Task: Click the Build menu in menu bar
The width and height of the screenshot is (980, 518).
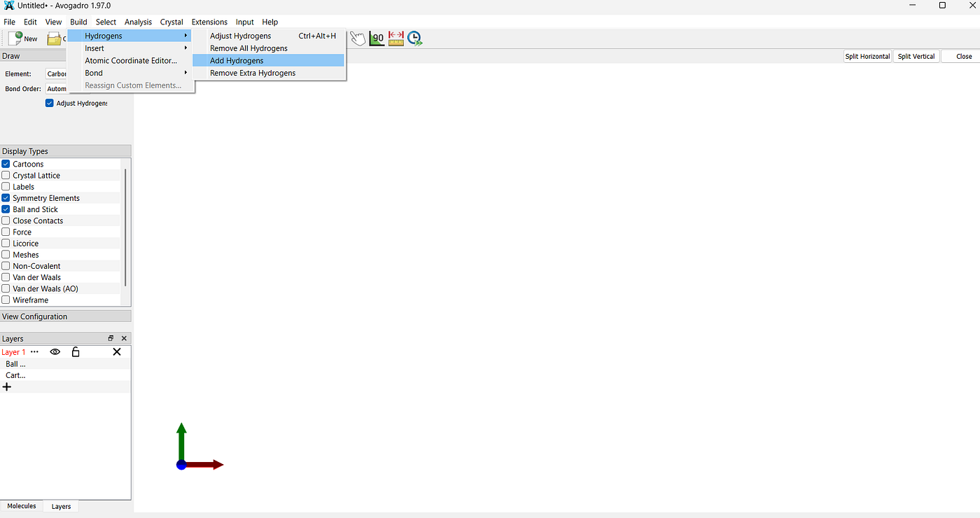Action: click(78, 22)
